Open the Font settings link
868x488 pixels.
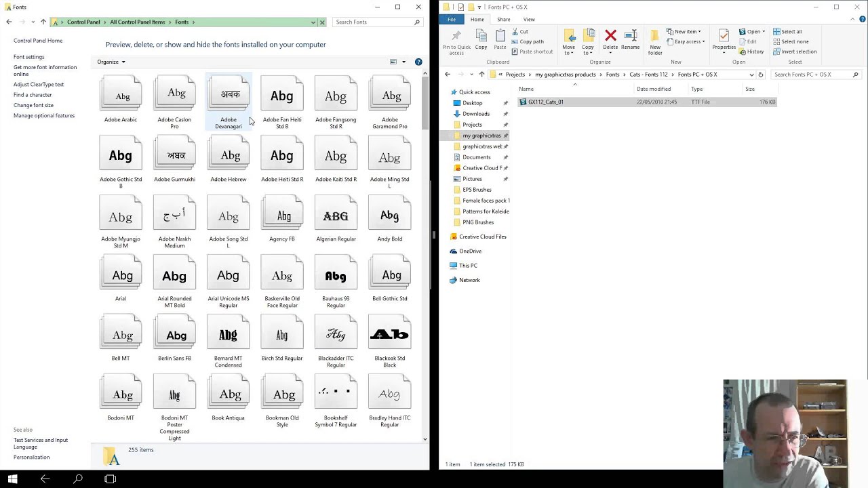coord(29,57)
